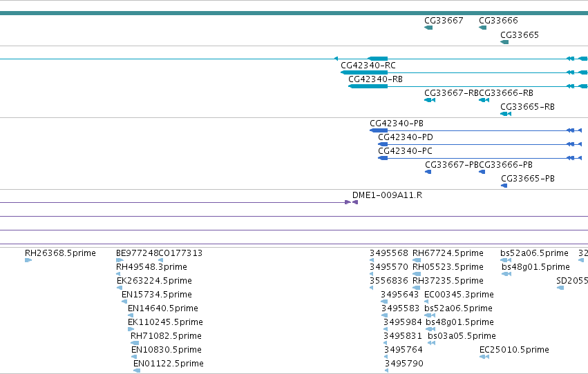
Task: Click the EN01122.5prime EST
Action: point(169,364)
